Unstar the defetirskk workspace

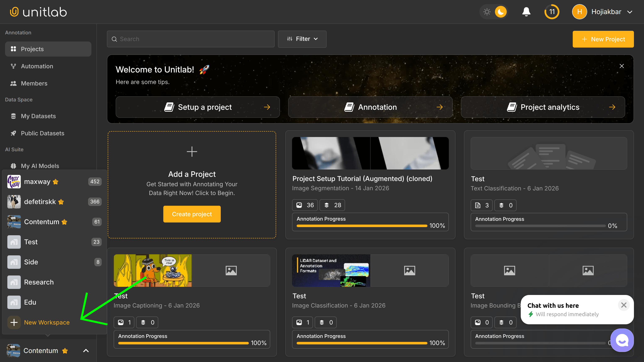61,202
